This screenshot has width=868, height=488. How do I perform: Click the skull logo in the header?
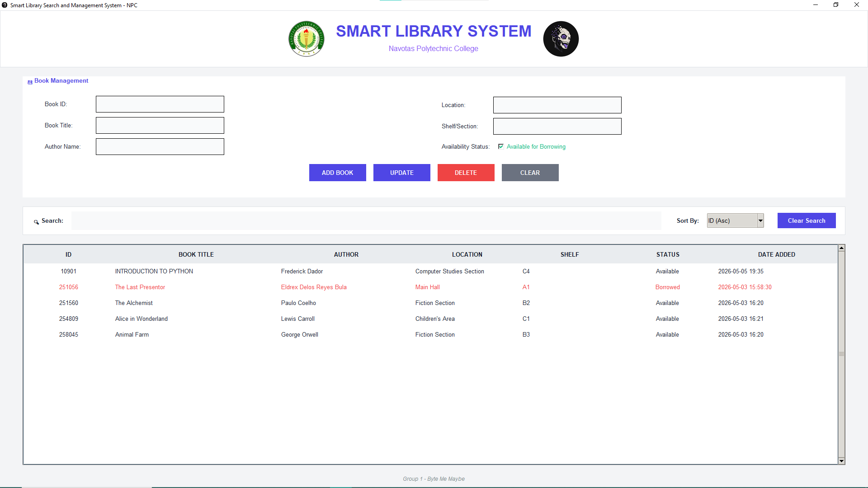pyautogui.click(x=561, y=39)
